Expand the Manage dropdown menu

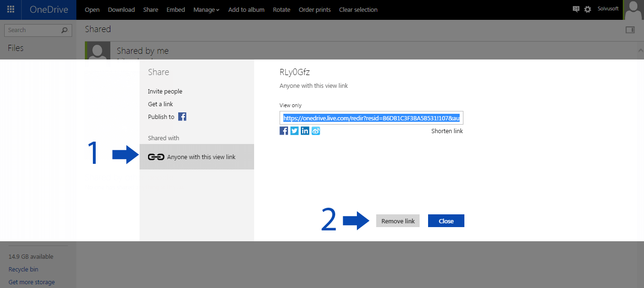click(x=206, y=9)
